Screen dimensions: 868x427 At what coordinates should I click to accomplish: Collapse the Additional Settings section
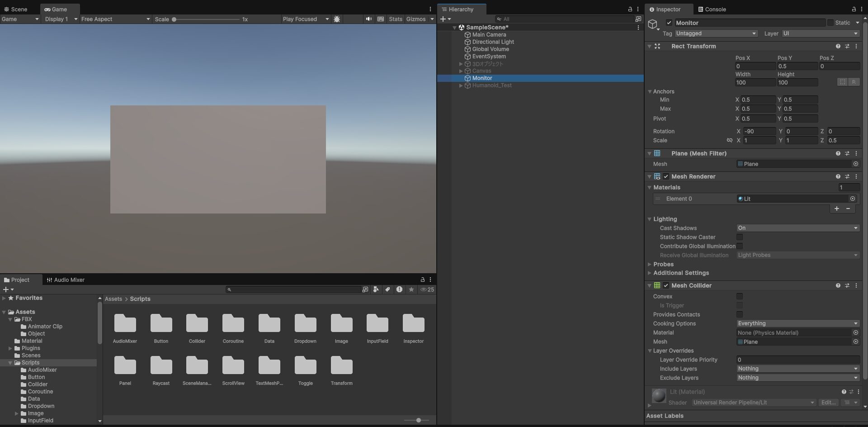coord(650,273)
